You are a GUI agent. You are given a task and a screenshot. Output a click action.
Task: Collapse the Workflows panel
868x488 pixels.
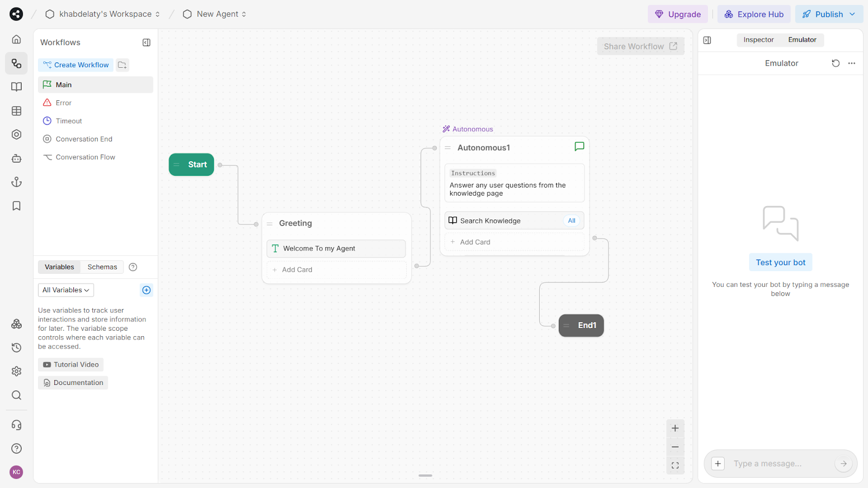[146, 42]
